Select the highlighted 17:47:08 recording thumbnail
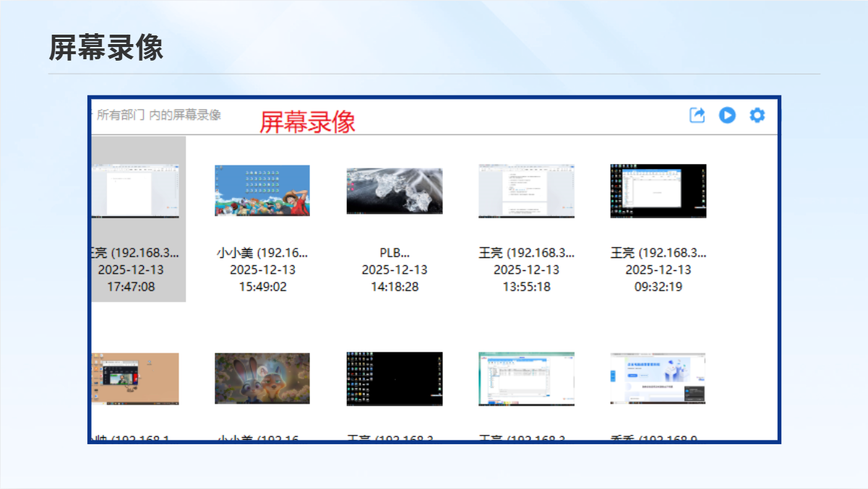 pyautogui.click(x=136, y=191)
